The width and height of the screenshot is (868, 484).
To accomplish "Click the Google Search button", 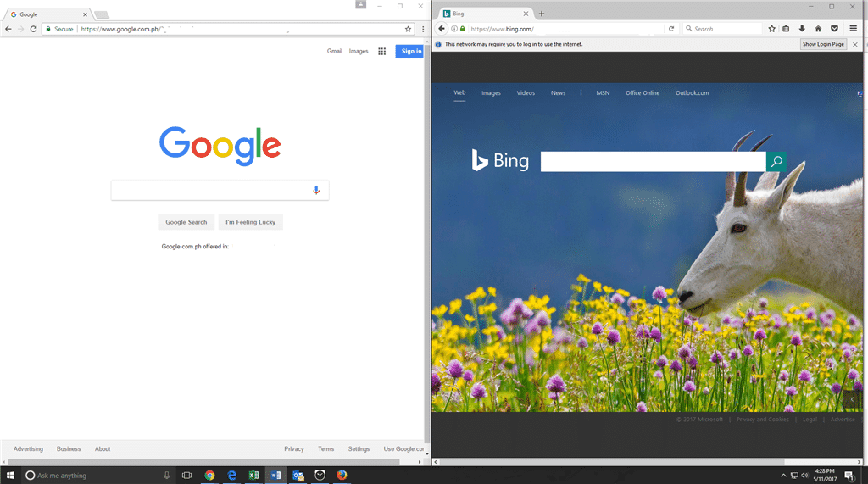I will (x=186, y=222).
